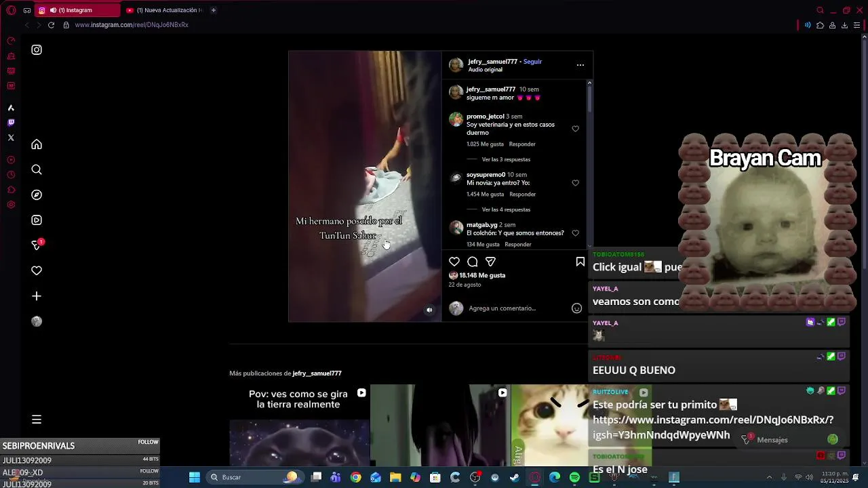Open the '18.148 Me gusta' likes list
The width and height of the screenshot is (868, 488).
pos(482,276)
